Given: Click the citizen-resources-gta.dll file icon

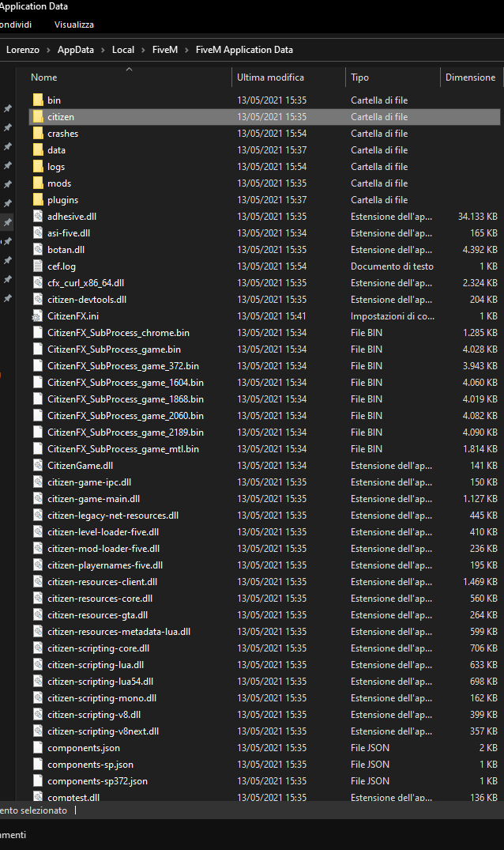Looking at the screenshot, I should (x=38, y=614).
